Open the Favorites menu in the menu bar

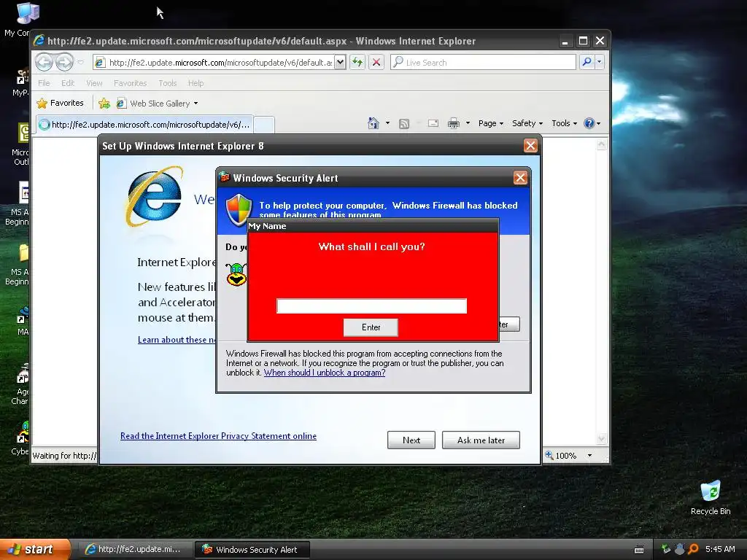(130, 83)
